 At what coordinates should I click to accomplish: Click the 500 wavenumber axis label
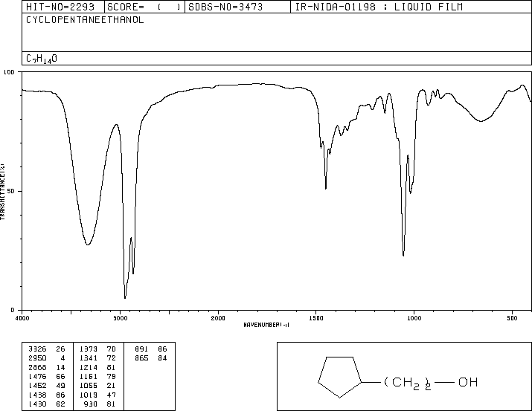pos(512,318)
